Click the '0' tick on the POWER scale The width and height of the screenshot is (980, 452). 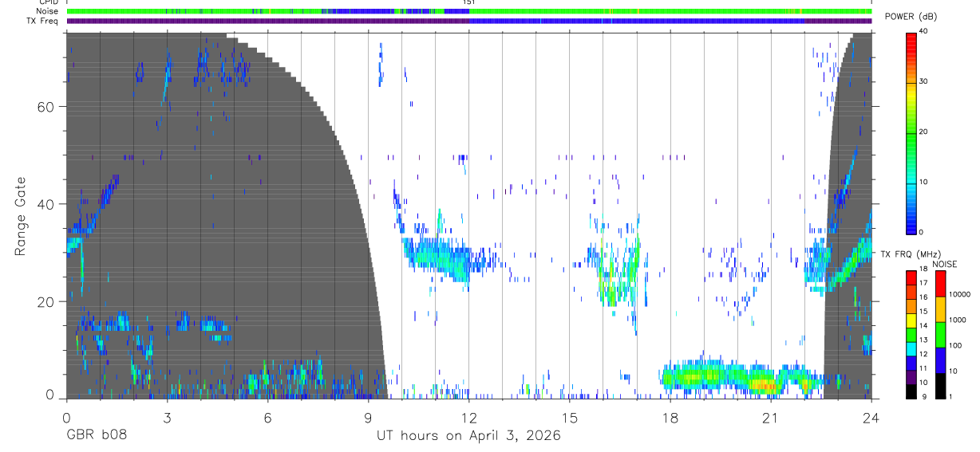pos(922,232)
